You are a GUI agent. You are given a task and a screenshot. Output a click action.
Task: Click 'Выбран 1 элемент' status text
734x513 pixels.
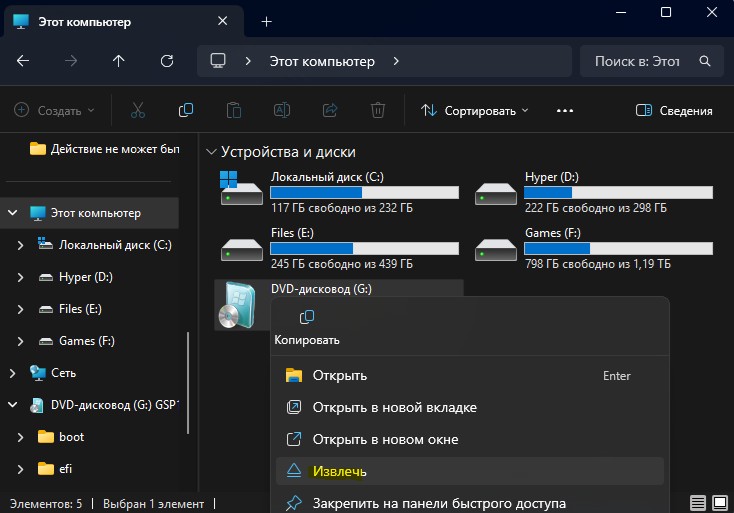tap(153, 504)
